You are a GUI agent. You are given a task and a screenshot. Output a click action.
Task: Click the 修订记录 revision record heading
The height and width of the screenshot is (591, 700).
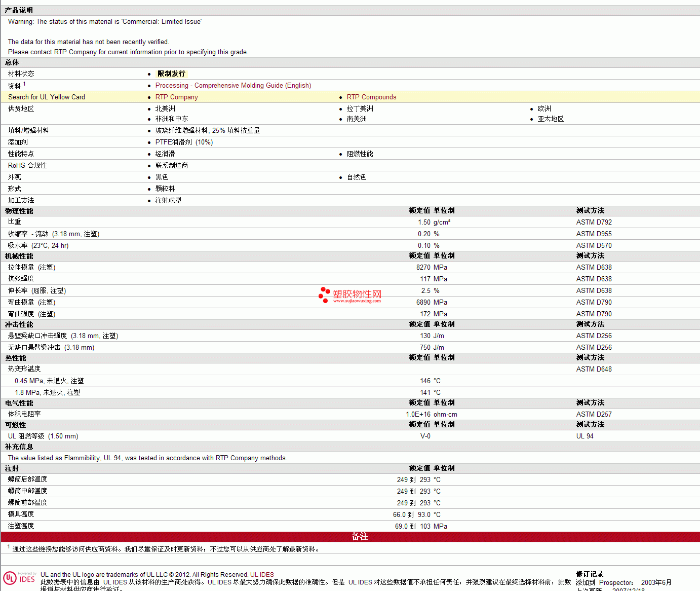coord(590,574)
